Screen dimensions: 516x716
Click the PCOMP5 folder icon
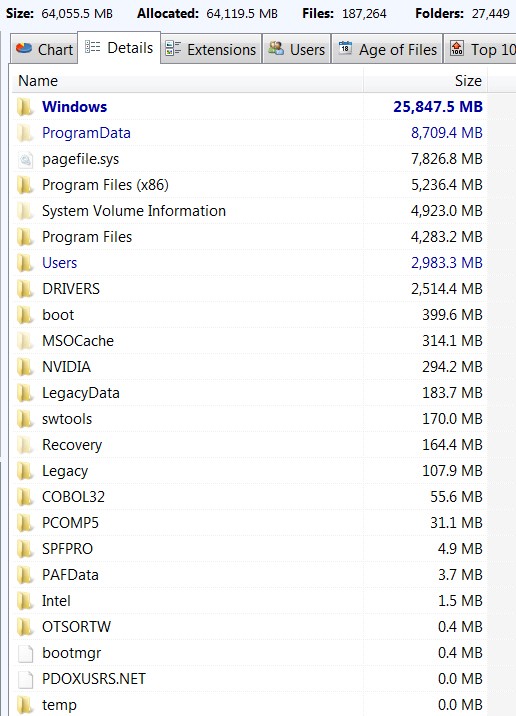tap(25, 523)
